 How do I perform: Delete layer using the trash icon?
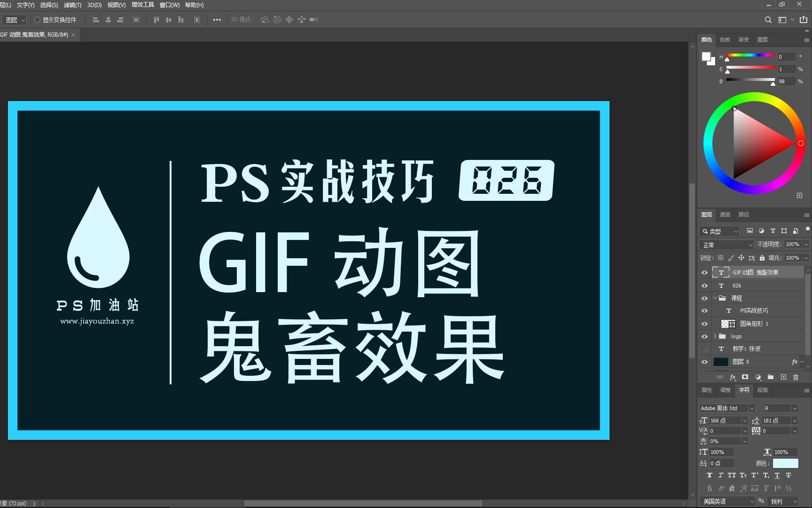tap(796, 377)
